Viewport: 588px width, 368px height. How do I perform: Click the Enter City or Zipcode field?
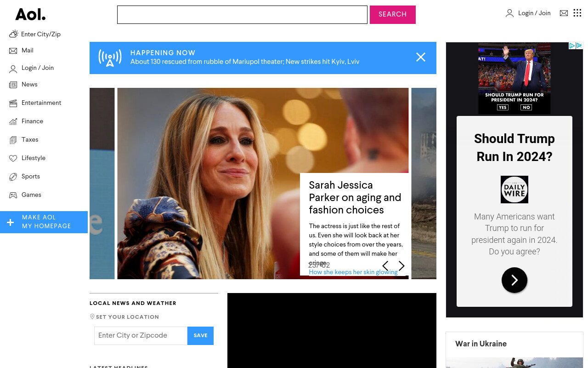pos(141,336)
